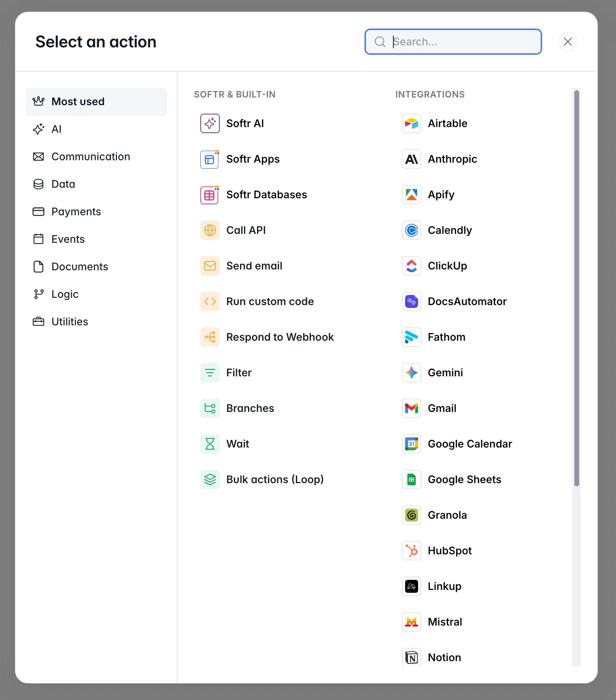The image size is (616, 700).
Task: Choose the Notion integration name
Action: [444, 658]
